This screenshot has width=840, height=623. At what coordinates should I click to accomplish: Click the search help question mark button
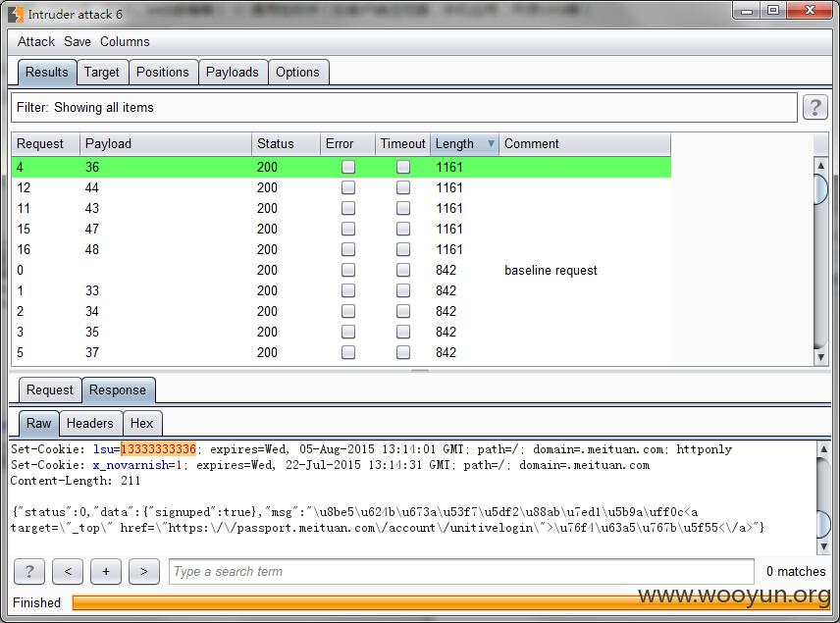(29, 572)
